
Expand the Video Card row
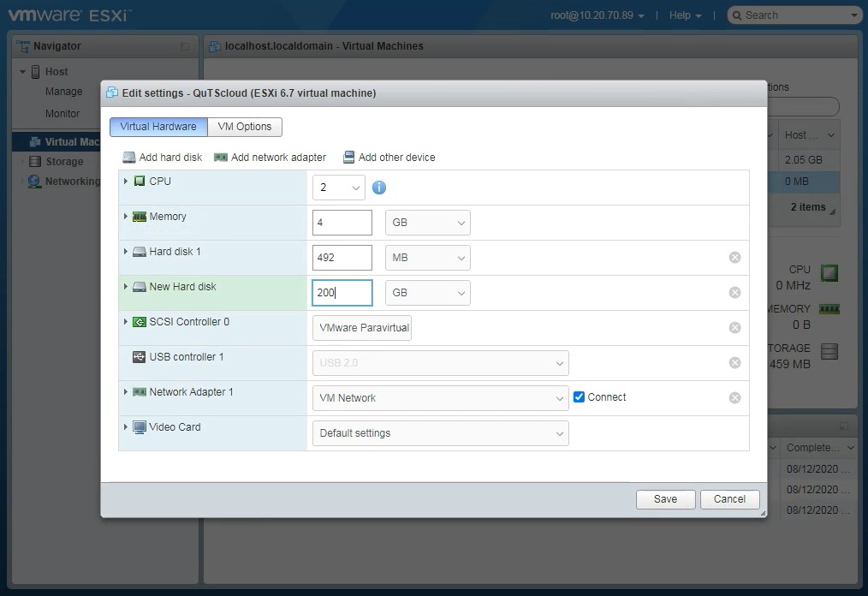coord(126,427)
